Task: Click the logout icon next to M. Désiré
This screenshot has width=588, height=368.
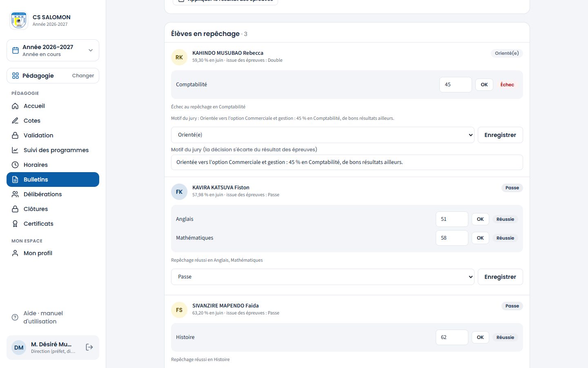Action: pos(89,347)
